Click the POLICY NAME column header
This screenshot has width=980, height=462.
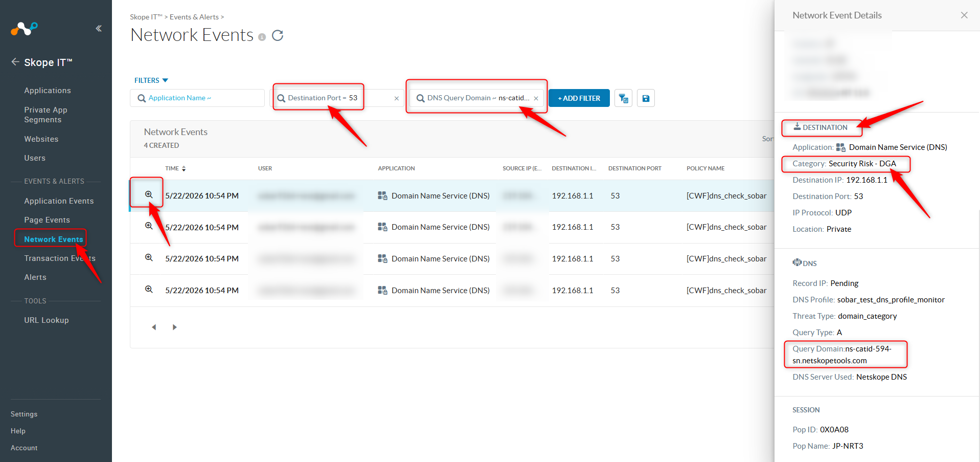point(705,168)
